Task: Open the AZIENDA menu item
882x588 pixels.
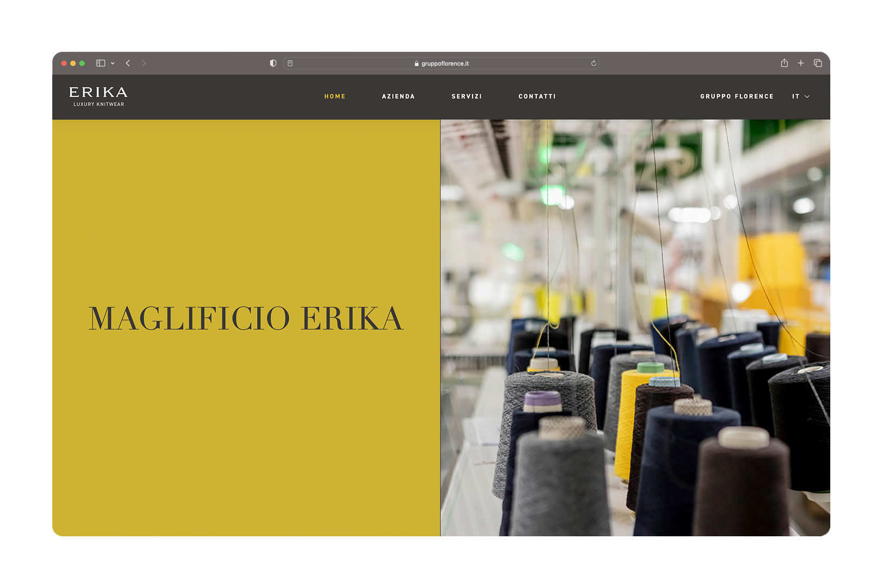Action: tap(398, 96)
